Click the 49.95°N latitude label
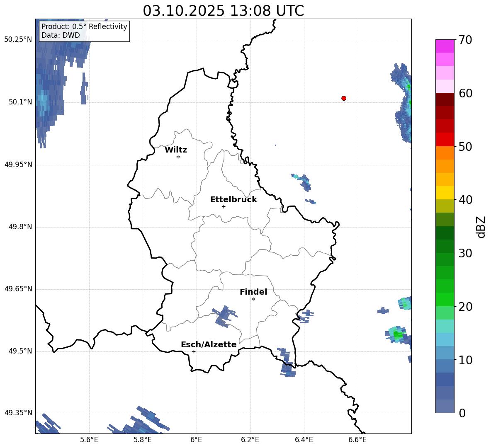The width and height of the screenshot is (491, 448). point(18,165)
